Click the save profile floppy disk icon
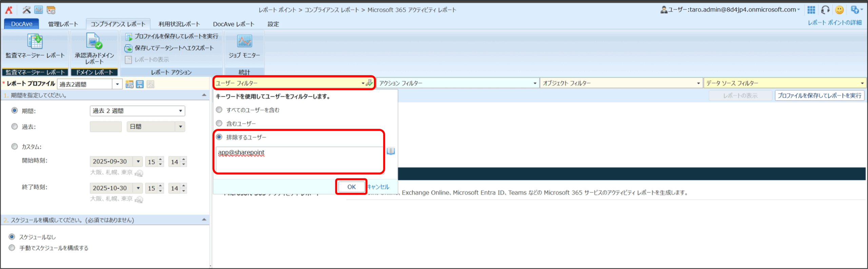This screenshot has width=868, height=269. coord(140,84)
